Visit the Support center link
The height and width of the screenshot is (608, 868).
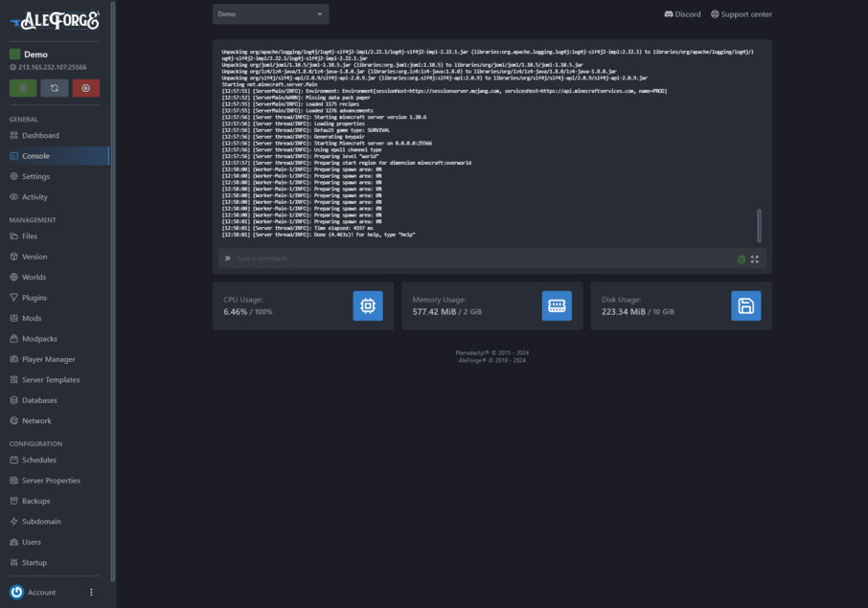[741, 14]
